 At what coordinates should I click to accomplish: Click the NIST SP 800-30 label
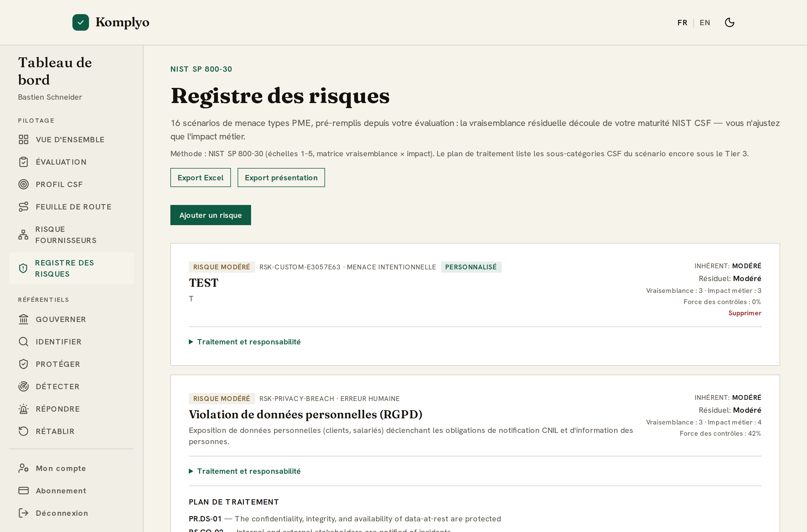[201, 69]
